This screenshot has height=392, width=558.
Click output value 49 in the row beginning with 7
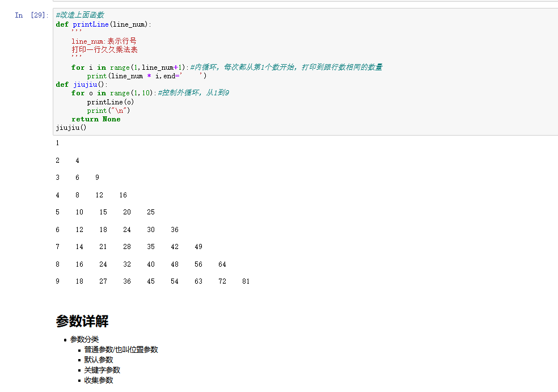198,246
